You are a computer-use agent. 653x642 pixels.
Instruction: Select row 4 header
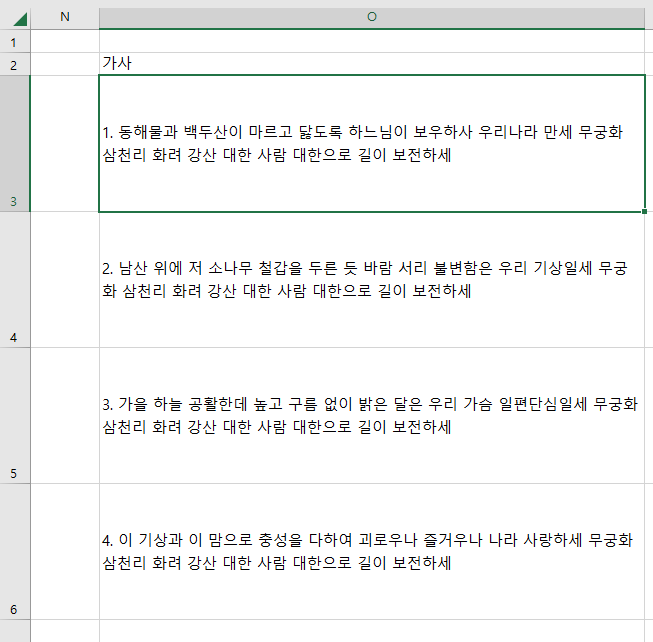15,279
